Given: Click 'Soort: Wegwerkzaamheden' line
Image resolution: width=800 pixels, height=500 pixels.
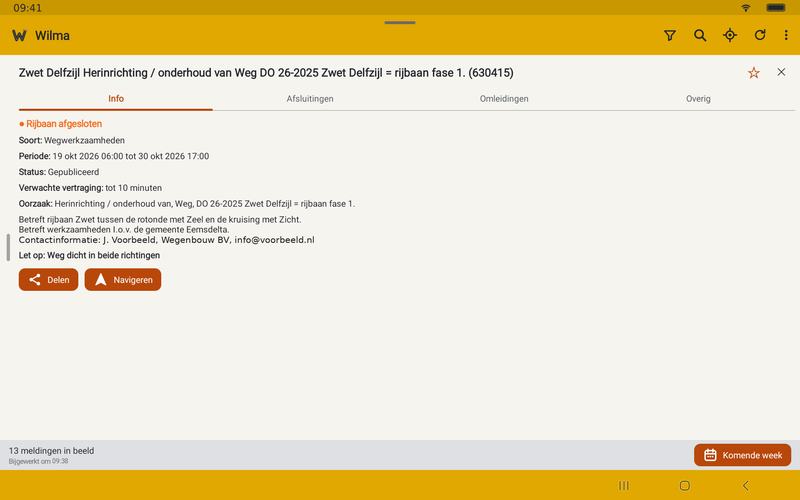Looking at the screenshot, I should [72, 140].
